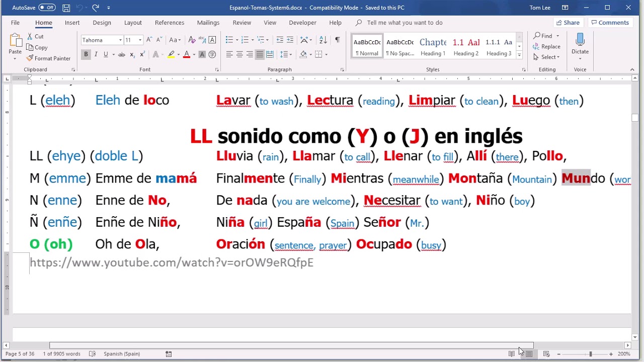Screen dimensions: 644x362
Task: Open the Tahoma font name dropdown
Action: [x=120, y=40]
